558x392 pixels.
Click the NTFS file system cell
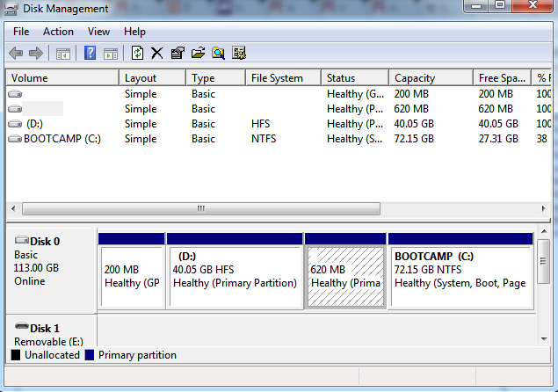point(264,139)
